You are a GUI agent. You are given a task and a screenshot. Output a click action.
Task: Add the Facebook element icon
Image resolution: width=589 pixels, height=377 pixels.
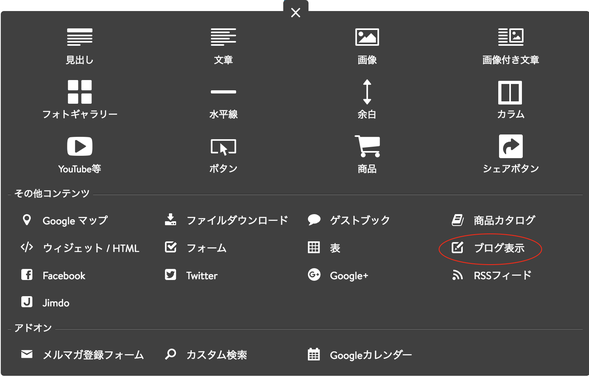(x=27, y=275)
